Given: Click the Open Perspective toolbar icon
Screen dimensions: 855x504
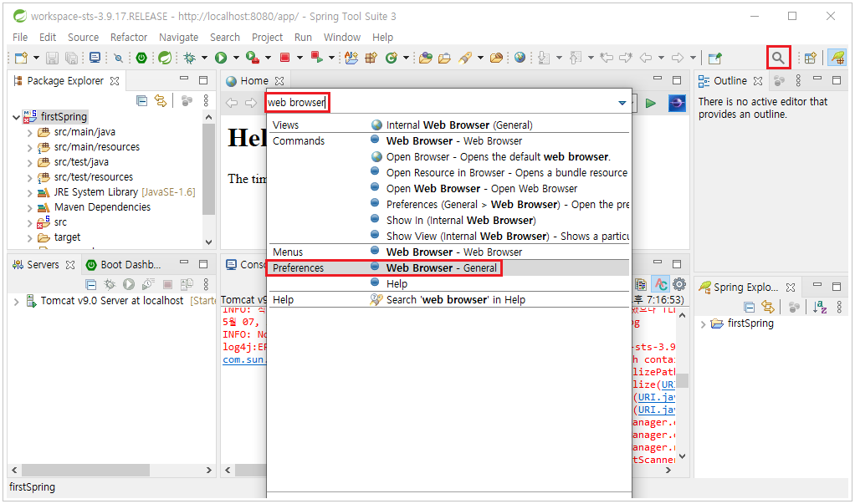Looking at the screenshot, I should click(x=811, y=58).
